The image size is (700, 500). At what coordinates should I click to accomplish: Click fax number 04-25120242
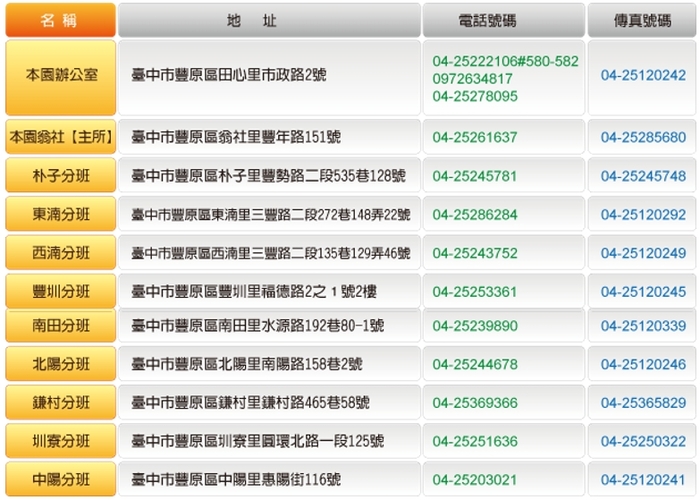pyautogui.click(x=643, y=76)
